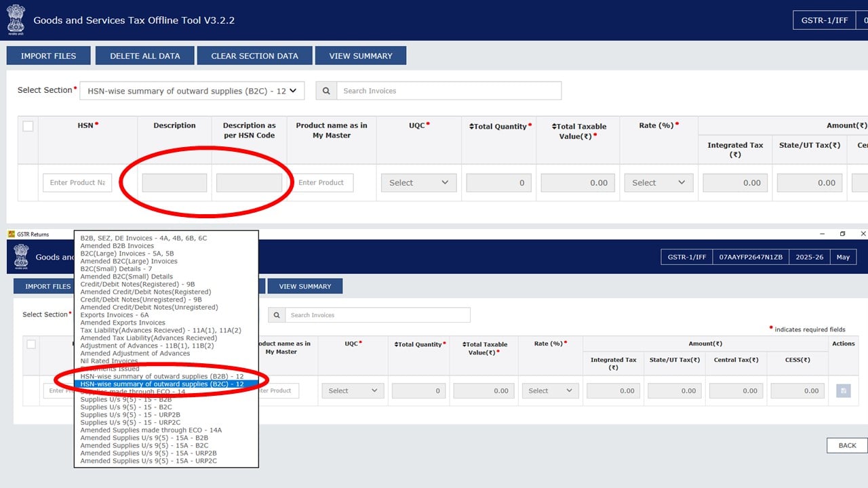
Task: Click the CLEAR SECTION DATA button
Action: [x=254, y=56]
